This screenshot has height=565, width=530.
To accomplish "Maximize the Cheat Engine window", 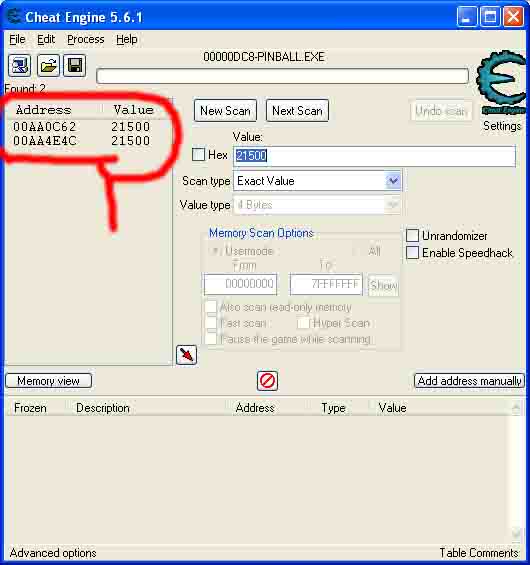I will coord(490,17).
